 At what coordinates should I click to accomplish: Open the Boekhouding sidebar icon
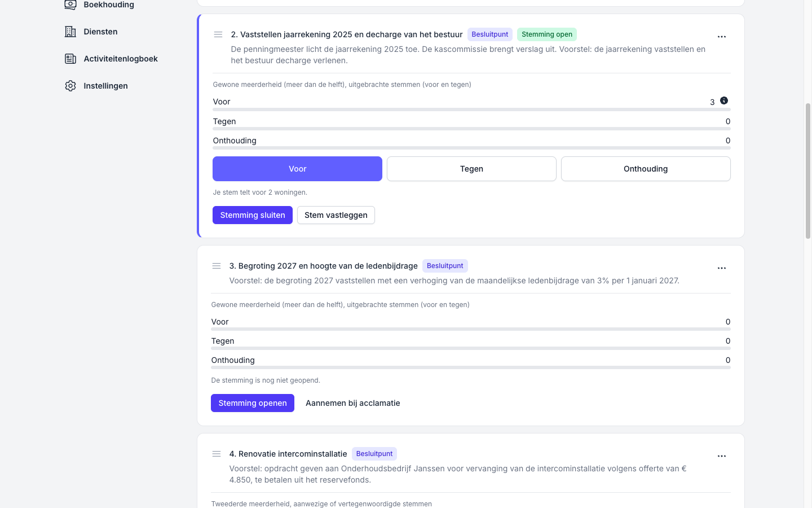click(x=70, y=5)
